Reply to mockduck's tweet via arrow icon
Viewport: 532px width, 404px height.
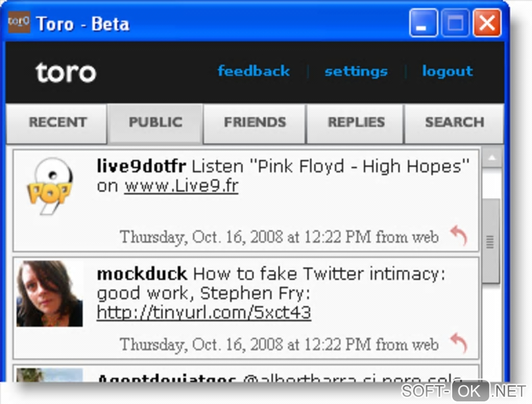[x=458, y=343]
